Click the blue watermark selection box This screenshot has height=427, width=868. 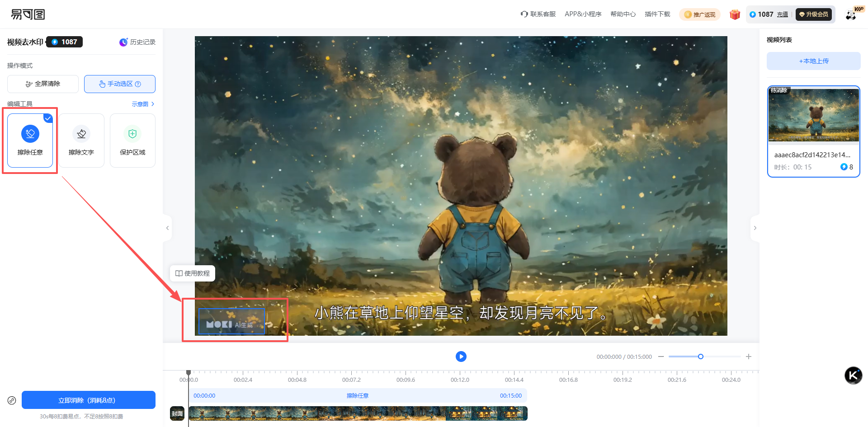tap(231, 321)
